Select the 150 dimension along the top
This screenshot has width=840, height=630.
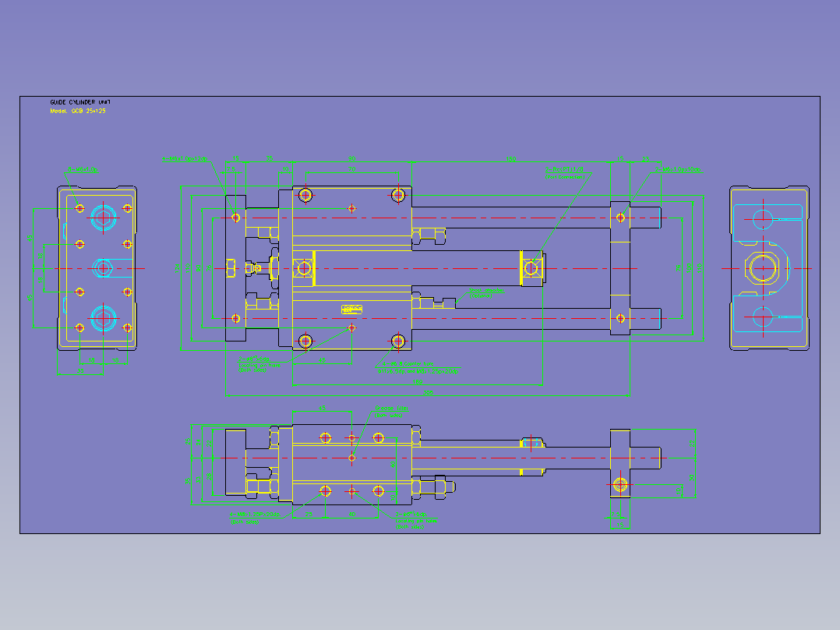pos(511,159)
